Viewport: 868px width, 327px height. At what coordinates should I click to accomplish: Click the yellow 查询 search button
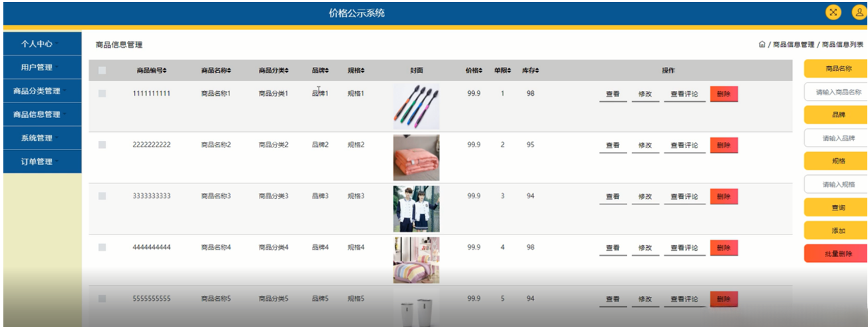tap(837, 207)
